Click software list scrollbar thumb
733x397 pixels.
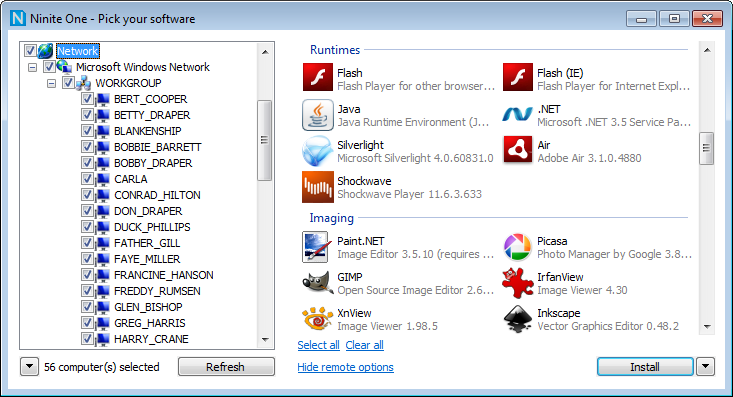coord(706,148)
